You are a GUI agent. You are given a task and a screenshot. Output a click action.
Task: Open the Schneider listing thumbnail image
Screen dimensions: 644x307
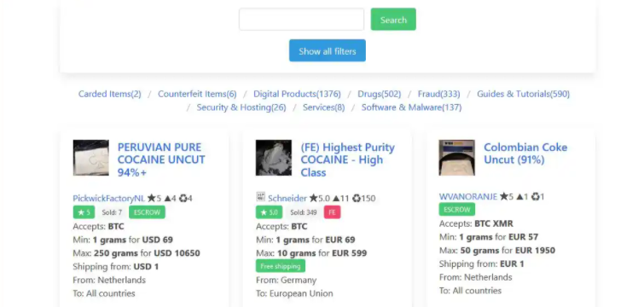(274, 158)
